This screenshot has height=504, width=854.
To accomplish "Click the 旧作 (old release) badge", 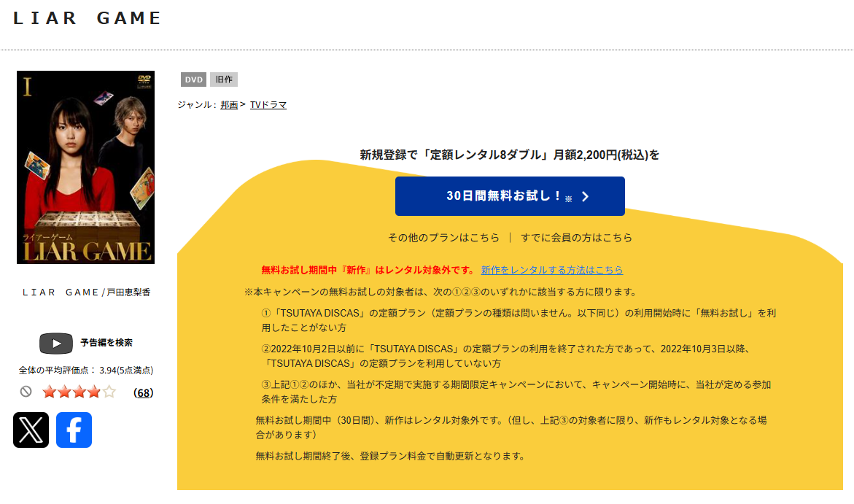I will coord(223,80).
